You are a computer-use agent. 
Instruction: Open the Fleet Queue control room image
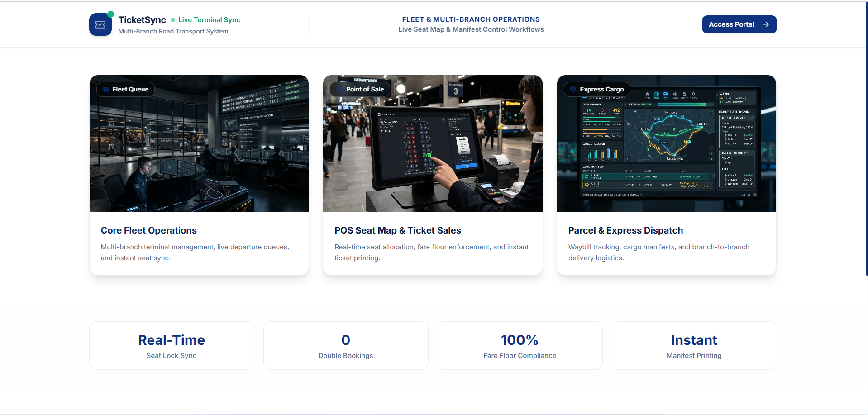[x=199, y=143]
